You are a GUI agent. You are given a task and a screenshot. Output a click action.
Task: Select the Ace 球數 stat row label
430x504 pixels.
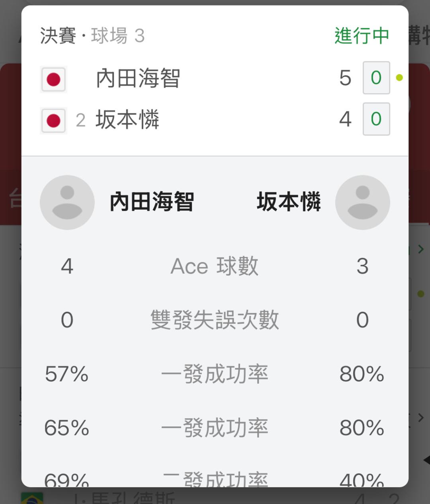215,266
